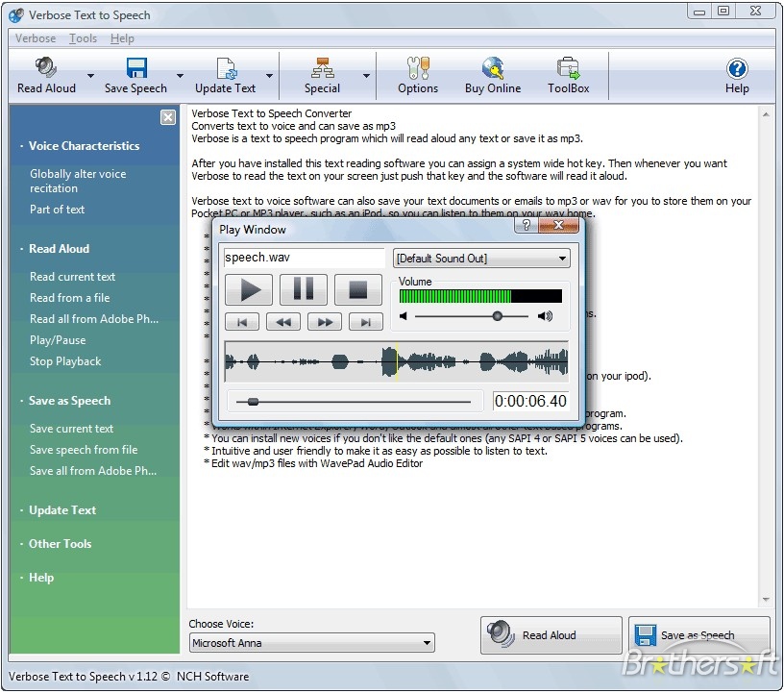Stop playback in the Play Window
This screenshot has height=693, width=784.
click(358, 289)
